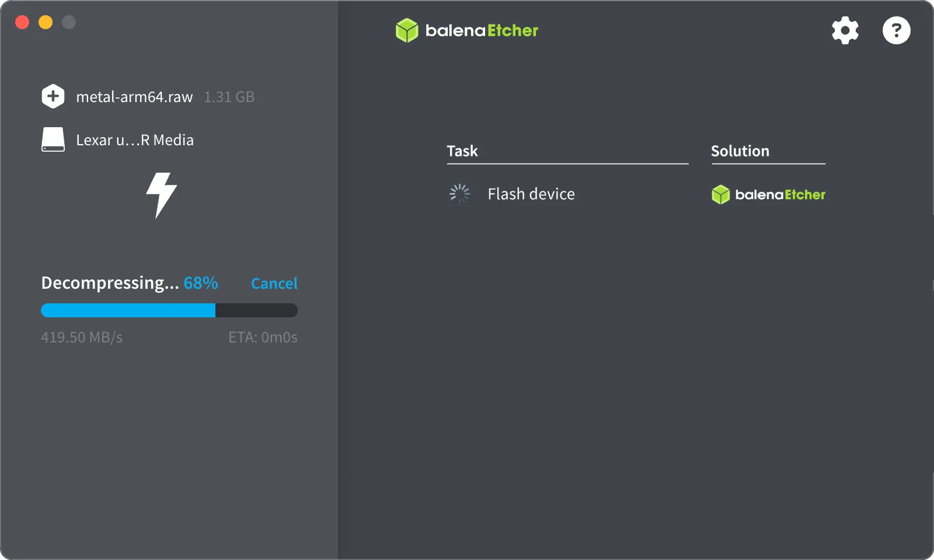This screenshot has width=934, height=560.
Task: Click the Decompressing 68% status text
Action: coord(129,283)
